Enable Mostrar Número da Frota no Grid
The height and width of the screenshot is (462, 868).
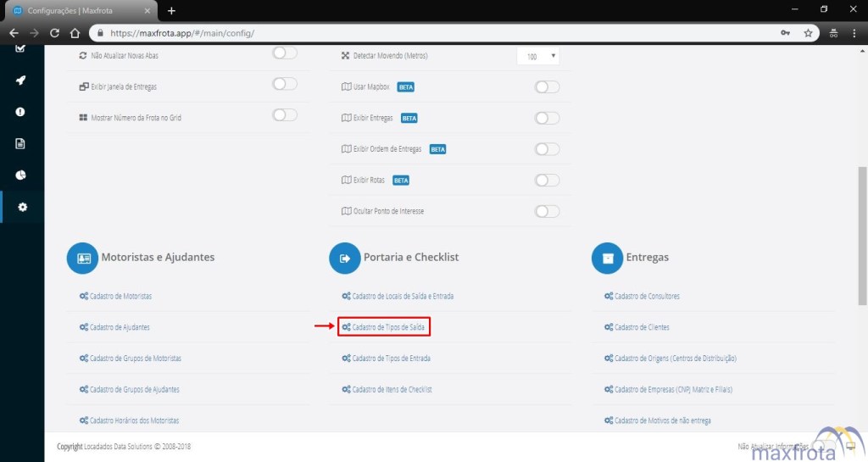(285, 115)
